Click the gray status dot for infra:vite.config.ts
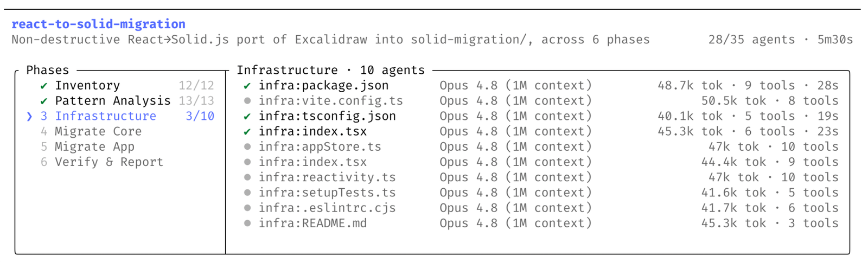 (x=247, y=101)
